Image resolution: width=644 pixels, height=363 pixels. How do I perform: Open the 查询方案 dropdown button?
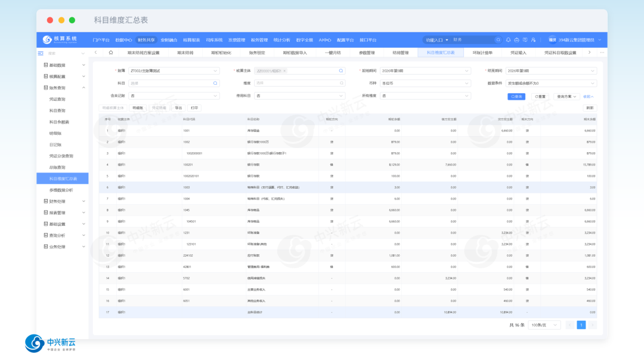click(x=566, y=97)
